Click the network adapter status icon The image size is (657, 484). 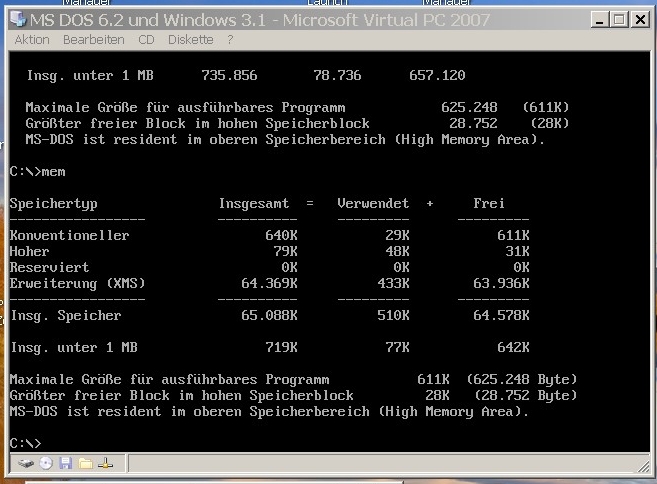105,463
